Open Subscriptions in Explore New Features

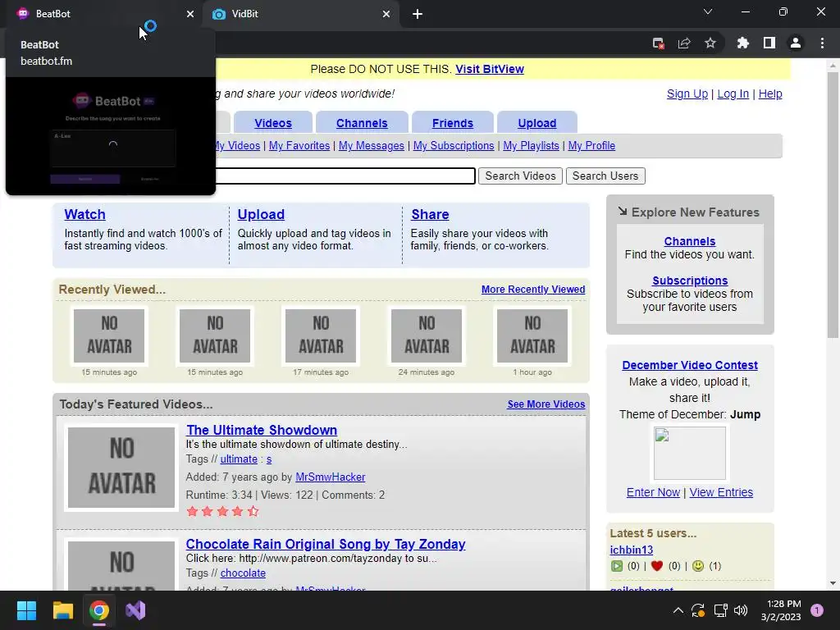(x=690, y=281)
